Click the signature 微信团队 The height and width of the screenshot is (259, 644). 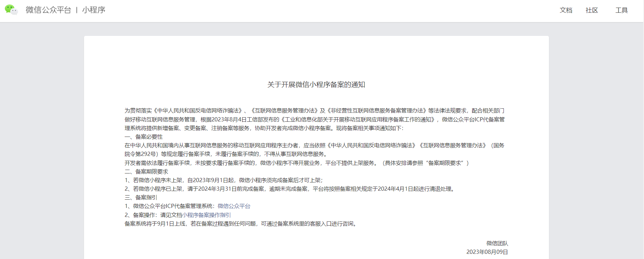click(x=497, y=243)
